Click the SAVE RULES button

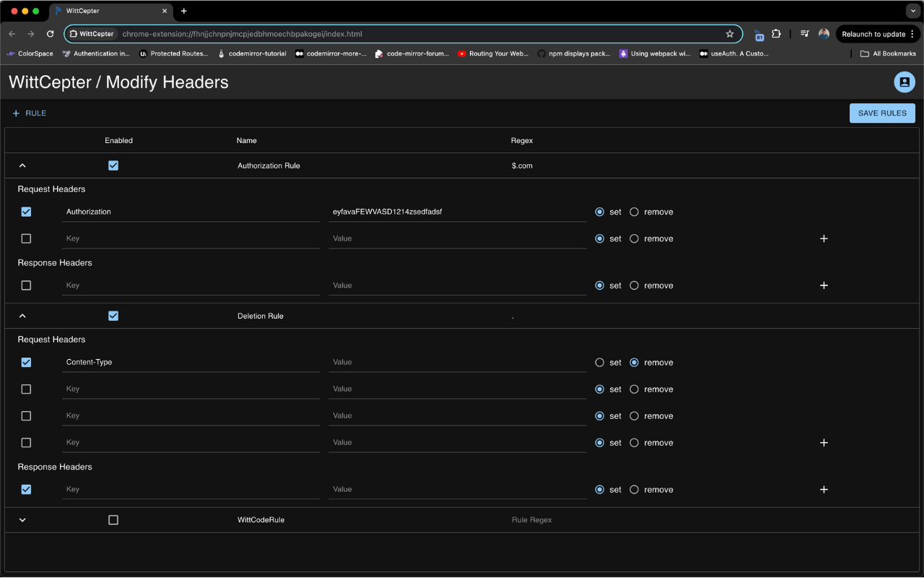click(x=882, y=113)
